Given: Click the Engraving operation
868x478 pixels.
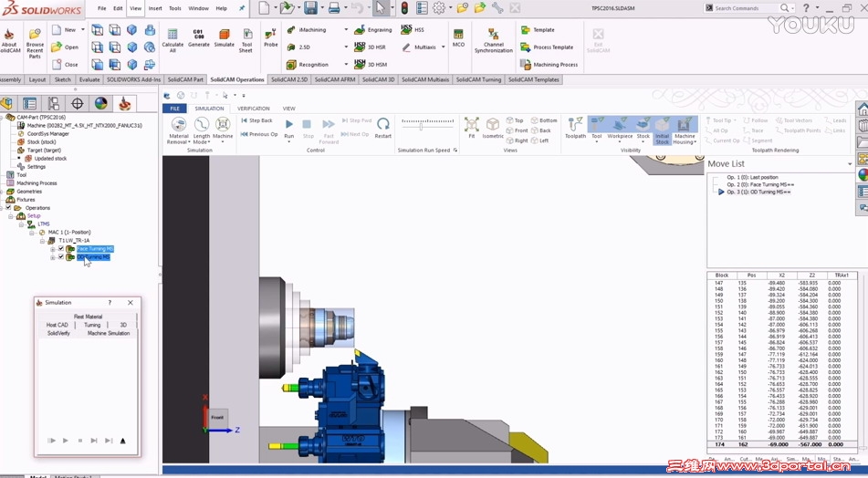Looking at the screenshot, I should [x=373, y=30].
